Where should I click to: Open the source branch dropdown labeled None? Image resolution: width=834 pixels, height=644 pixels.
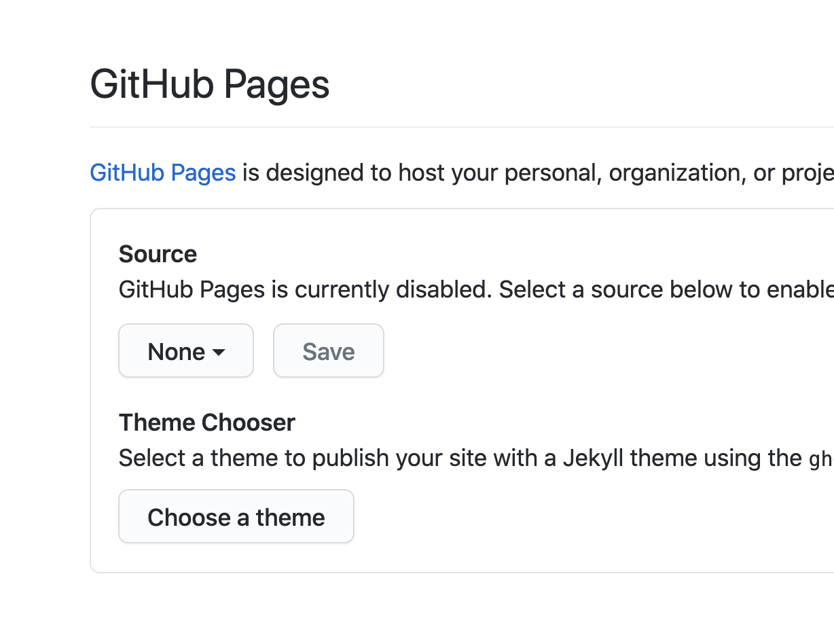(185, 351)
